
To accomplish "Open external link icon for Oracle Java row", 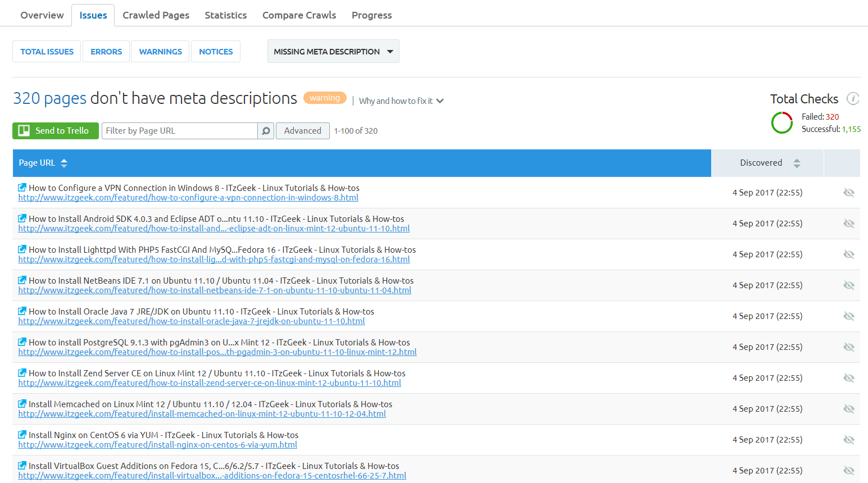I will tap(22, 311).
